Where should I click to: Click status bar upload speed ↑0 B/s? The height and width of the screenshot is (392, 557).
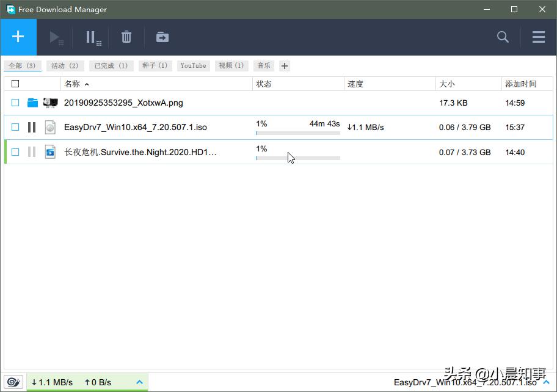point(98,382)
